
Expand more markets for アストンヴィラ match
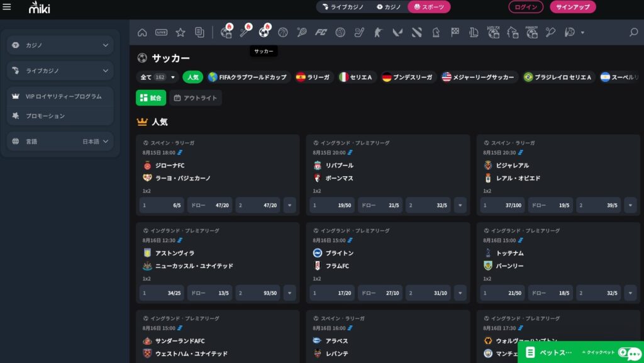click(x=289, y=293)
